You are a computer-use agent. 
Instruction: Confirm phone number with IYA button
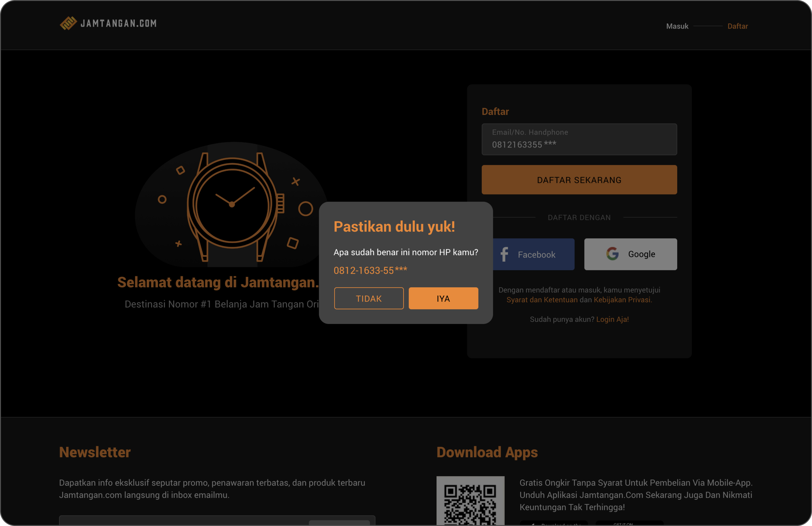[x=444, y=298]
